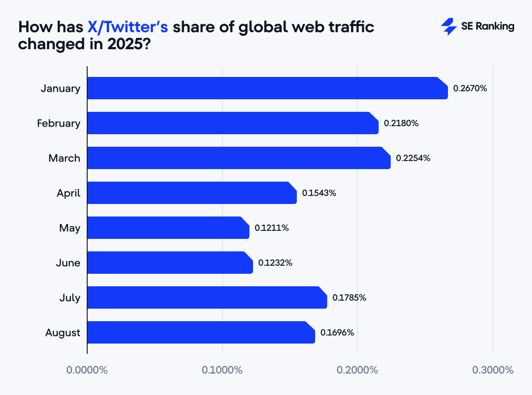Click the SE Ranking logo icon
This screenshot has height=395, width=532.
tap(448, 26)
